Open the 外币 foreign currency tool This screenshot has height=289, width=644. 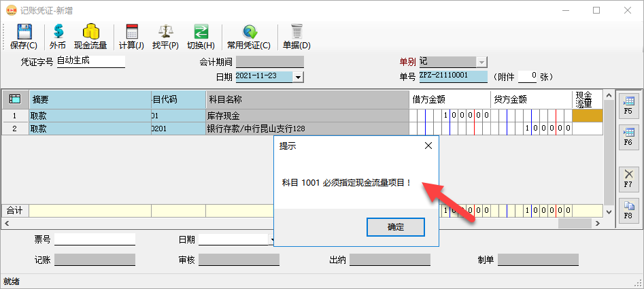58,37
